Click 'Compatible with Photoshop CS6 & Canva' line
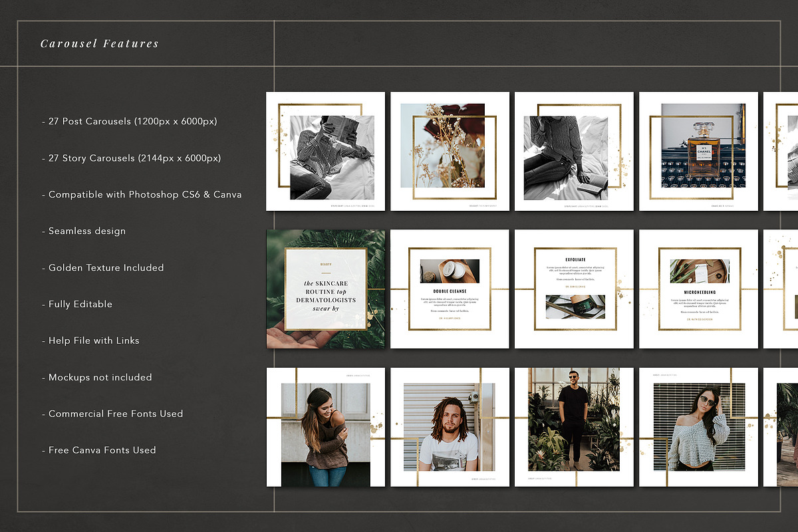 [142, 195]
